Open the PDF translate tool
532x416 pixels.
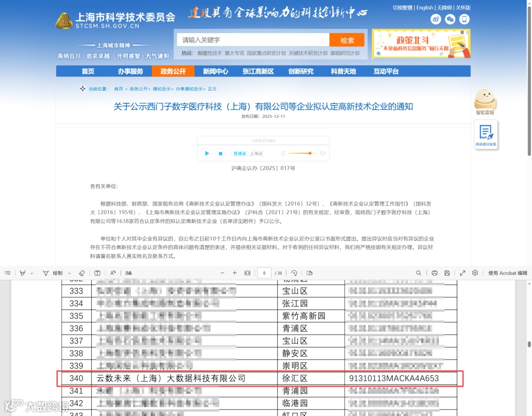click(x=128, y=273)
